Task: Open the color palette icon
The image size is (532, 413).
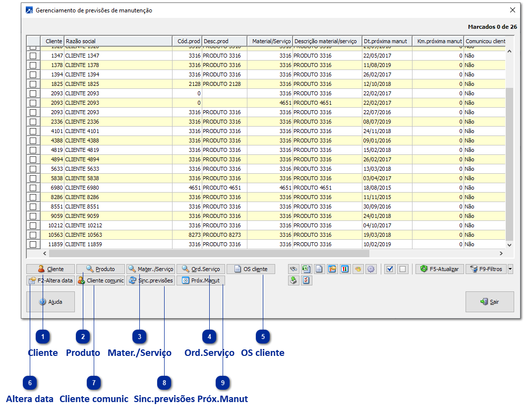Action: 358,269
